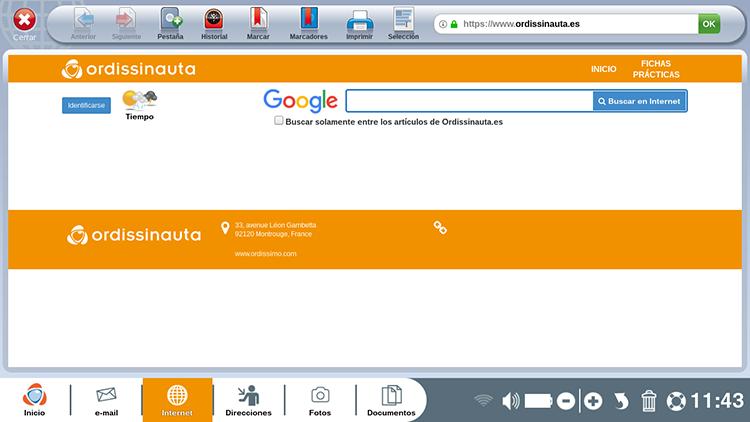Click the undo curved arrow icon
The width and height of the screenshot is (750, 422).
point(621,400)
